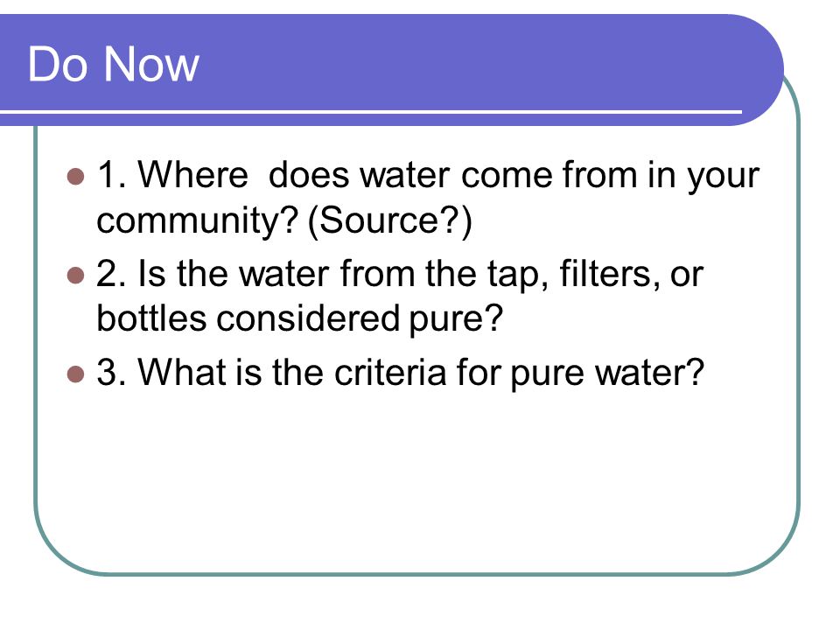Viewport: 840px width, 630px height.
Task: Click the word "community?" on the second line
Action: coord(197,220)
